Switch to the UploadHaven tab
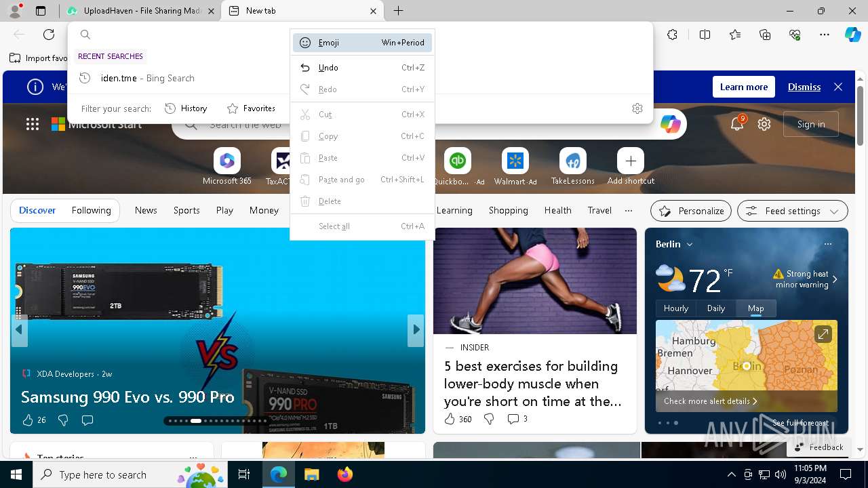 point(140,11)
